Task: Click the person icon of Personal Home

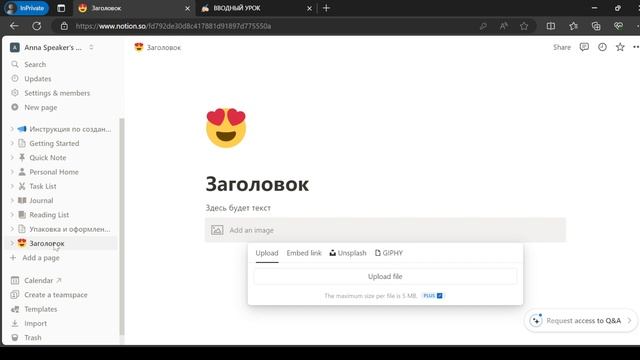Action: (22, 172)
